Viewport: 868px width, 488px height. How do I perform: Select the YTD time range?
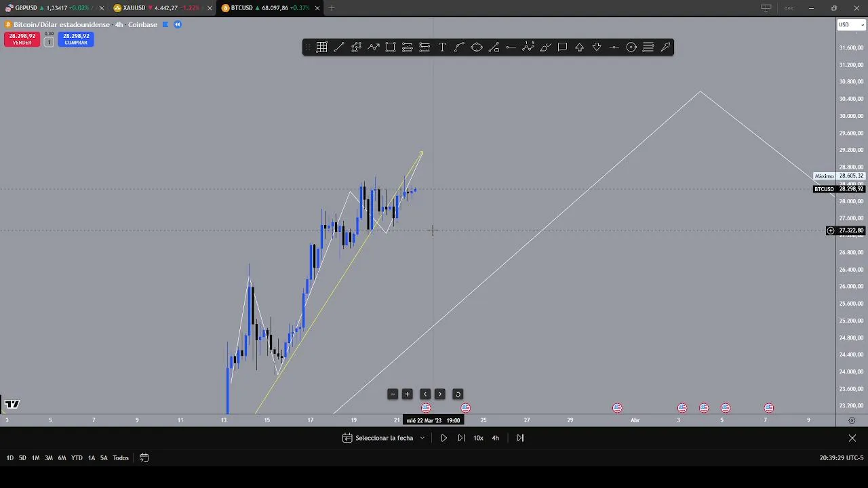[x=77, y=458]
